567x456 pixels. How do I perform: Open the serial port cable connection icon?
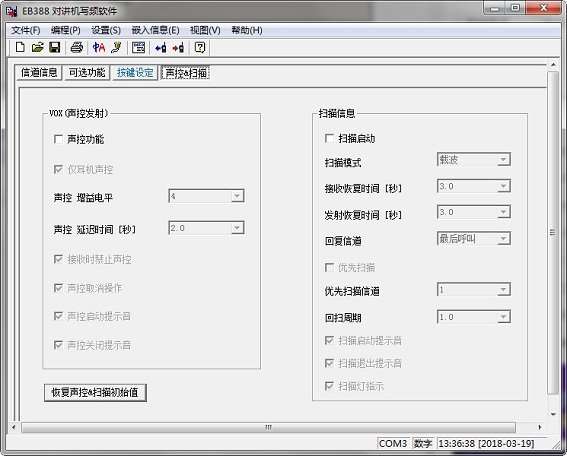116,47
